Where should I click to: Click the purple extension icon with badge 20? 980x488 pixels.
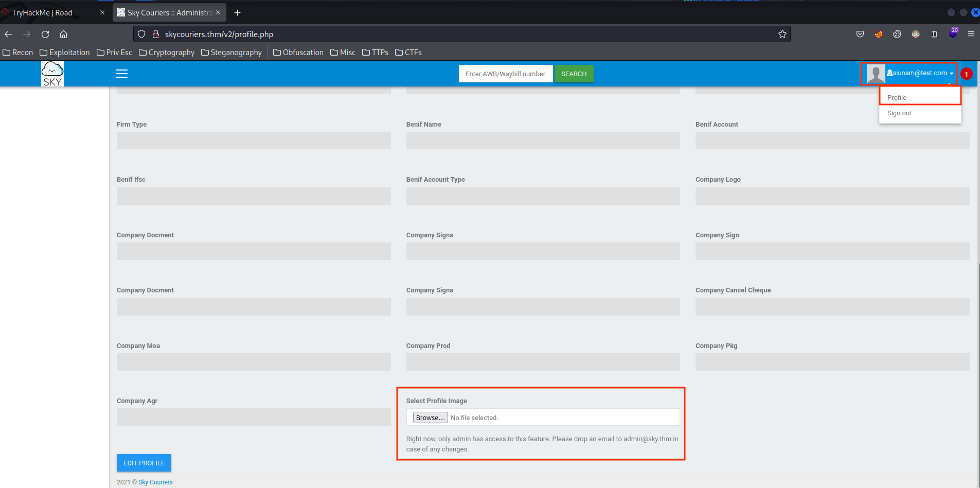[953, 33]
